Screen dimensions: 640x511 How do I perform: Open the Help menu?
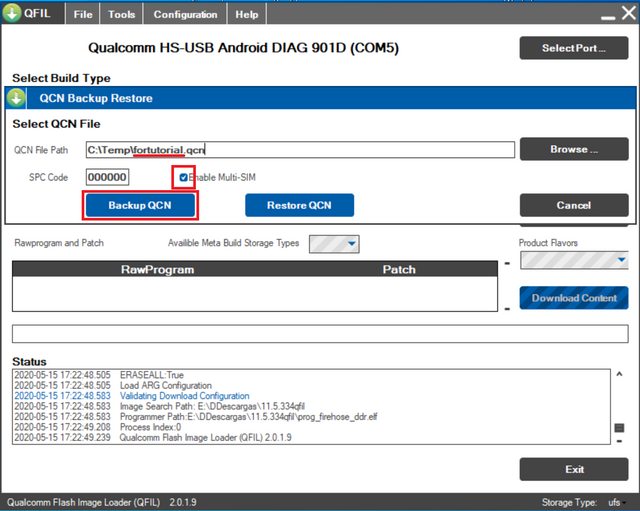click(x=247, y=14)
